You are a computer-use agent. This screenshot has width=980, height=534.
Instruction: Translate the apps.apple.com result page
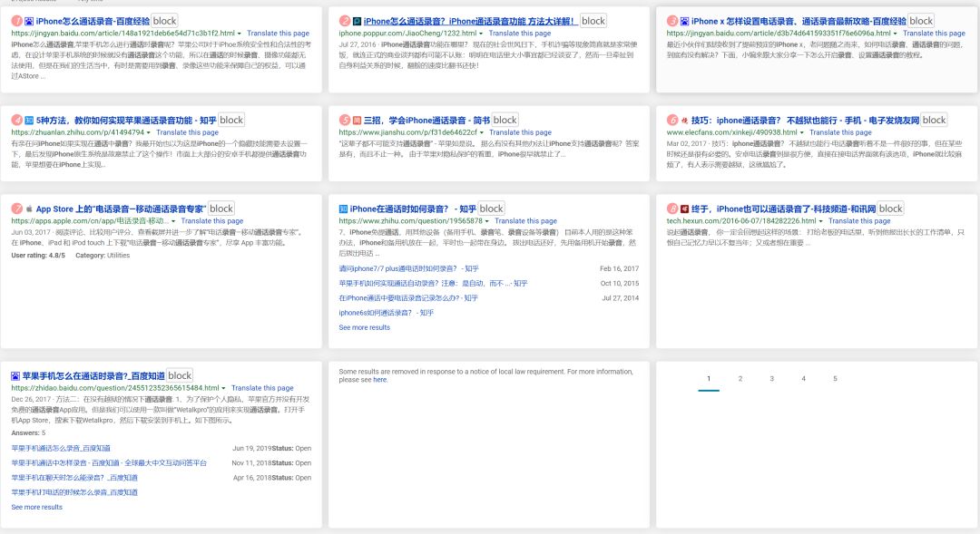pyautogui.click(x=212, y=221)
